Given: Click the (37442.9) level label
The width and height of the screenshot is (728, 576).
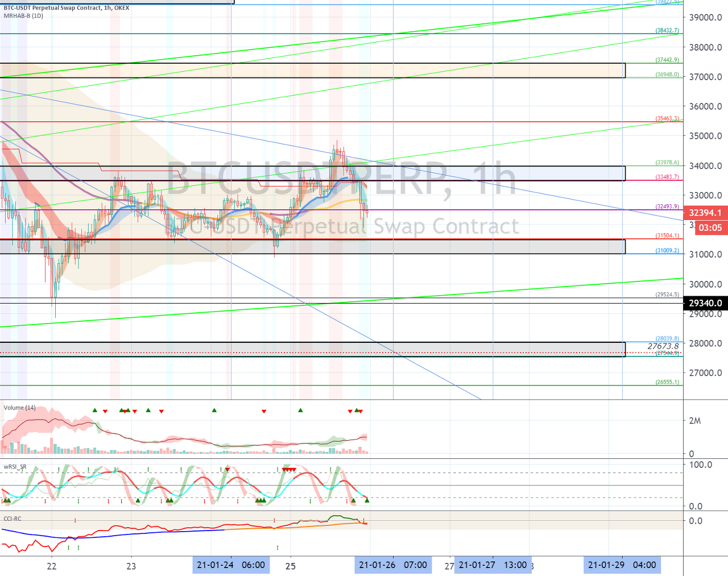Looking at the screenshot, I should click(x=667, y=60).
